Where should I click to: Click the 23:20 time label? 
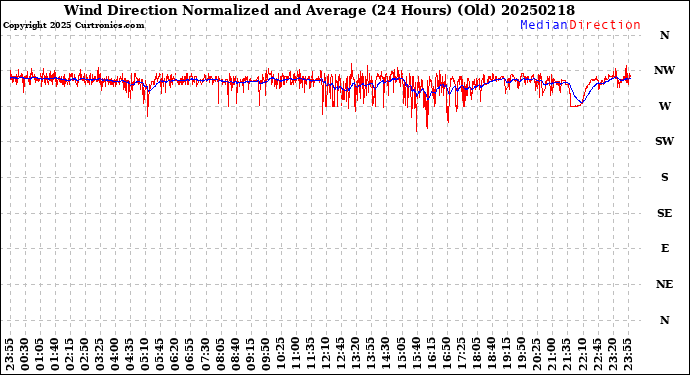[612, 354]
